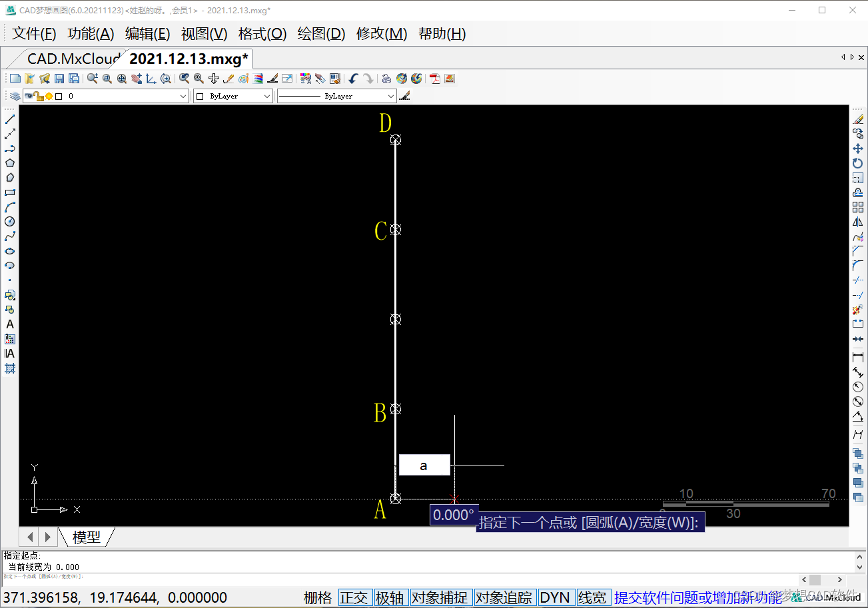Image resolution: width=868 pixels, height=608 pixels.
Task: Toggle 栅格 grid display
Action: (x=318, y=597)
